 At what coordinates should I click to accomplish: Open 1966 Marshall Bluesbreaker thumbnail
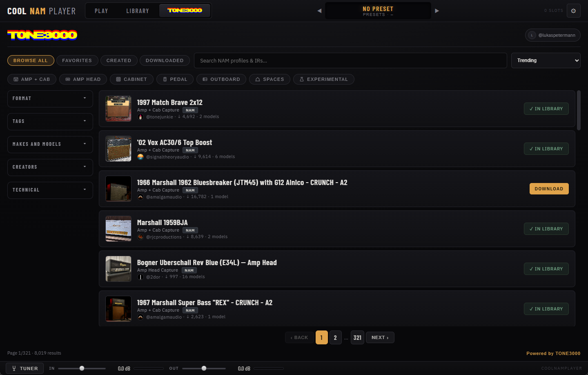118,189
